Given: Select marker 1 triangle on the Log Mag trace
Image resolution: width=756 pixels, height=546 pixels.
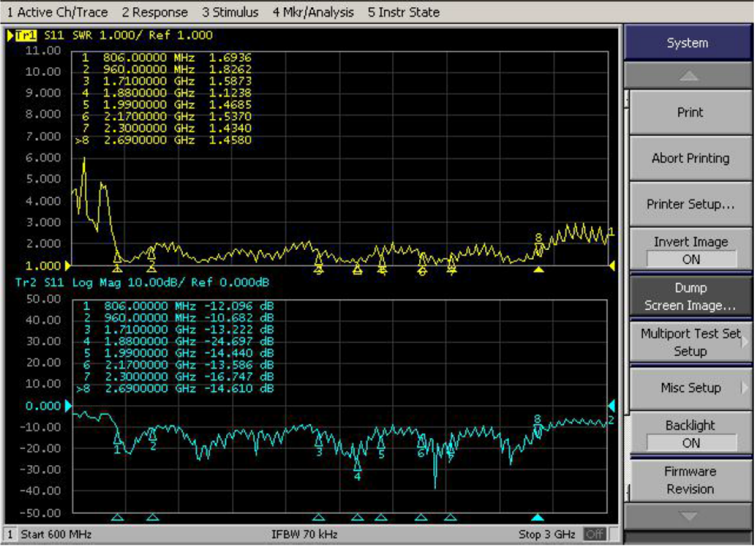Looking at the screenshot, I should coord(118,438).
